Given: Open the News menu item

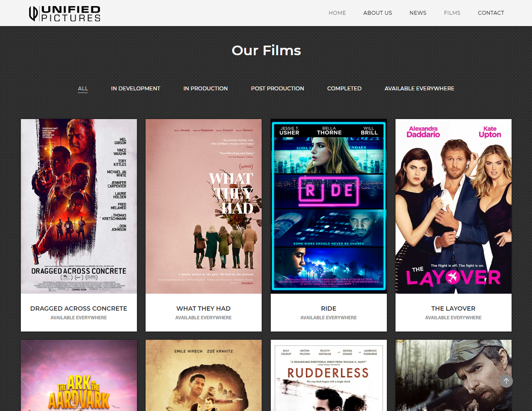Looking at the screenshot, I should click(417, 13).
